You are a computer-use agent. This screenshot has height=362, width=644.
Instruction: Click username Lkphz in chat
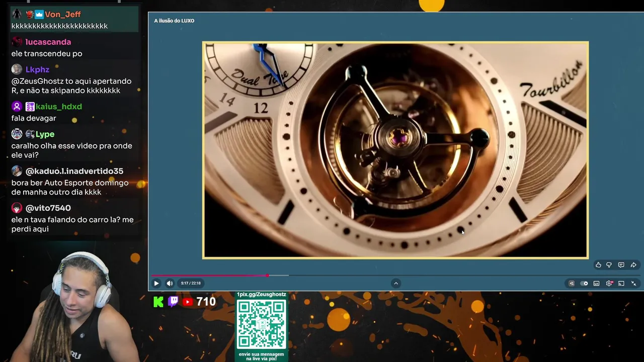pos(37,70)
